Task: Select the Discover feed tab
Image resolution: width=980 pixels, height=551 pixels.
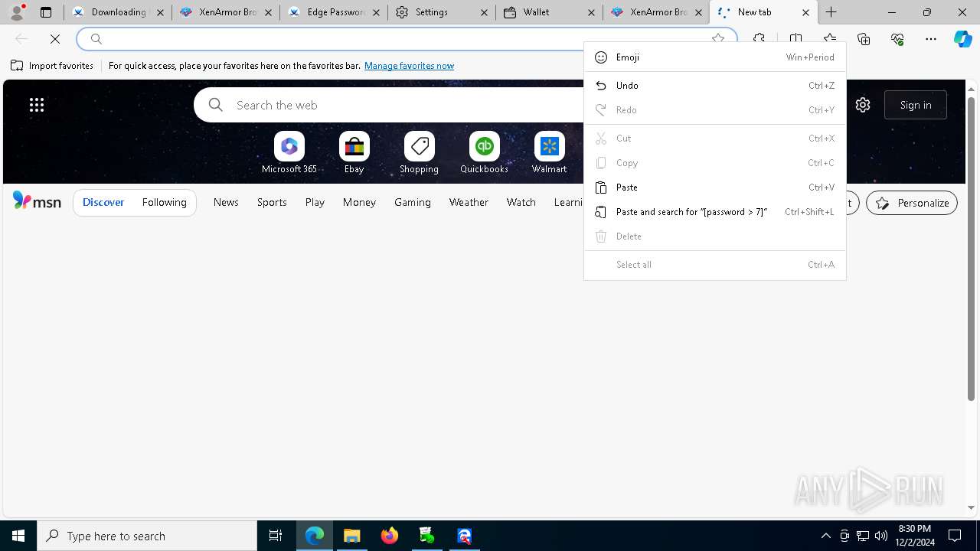Action: coord(103,202)
